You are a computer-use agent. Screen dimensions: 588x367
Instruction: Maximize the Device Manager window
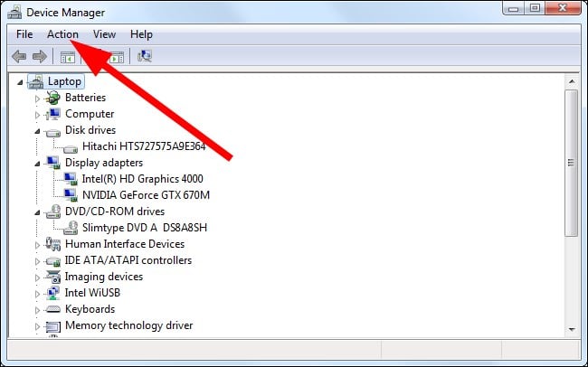(535, 8)
